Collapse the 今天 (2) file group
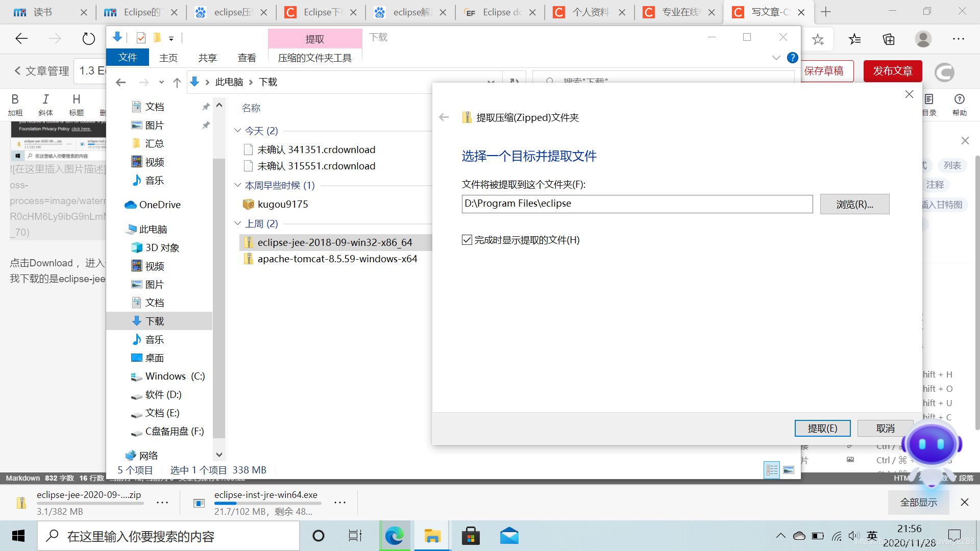The image size is (980, 551). coord(238,131)
